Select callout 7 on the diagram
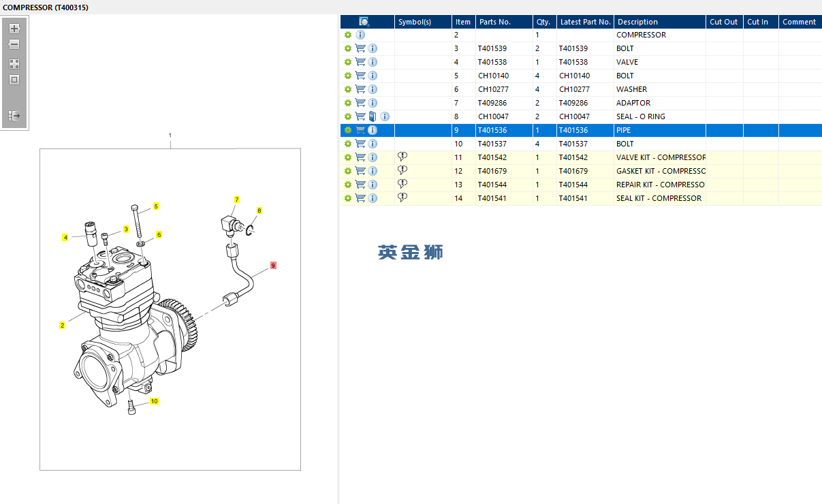Viewport: 822px width, 504px height. (x=237, y=200)
